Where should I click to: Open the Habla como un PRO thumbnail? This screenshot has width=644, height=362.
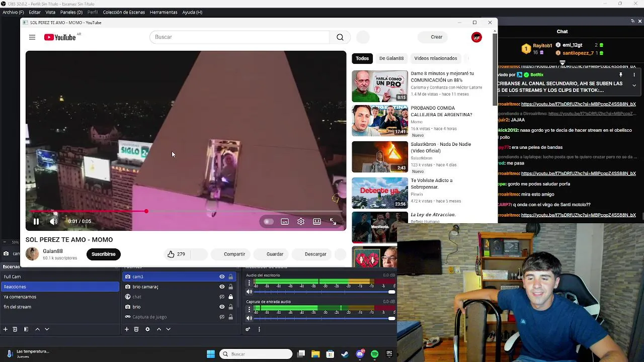tap(380, 86)
